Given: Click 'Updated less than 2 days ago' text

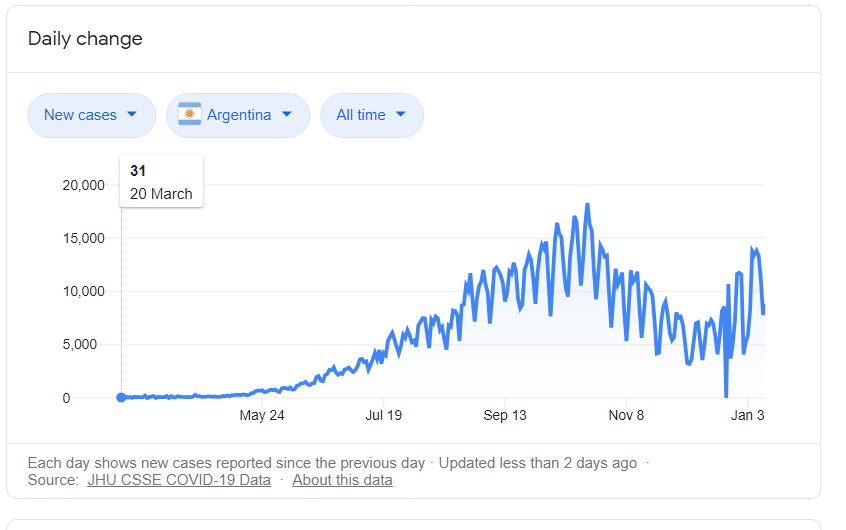Looking at the screenshot, I should coord(537,463).
